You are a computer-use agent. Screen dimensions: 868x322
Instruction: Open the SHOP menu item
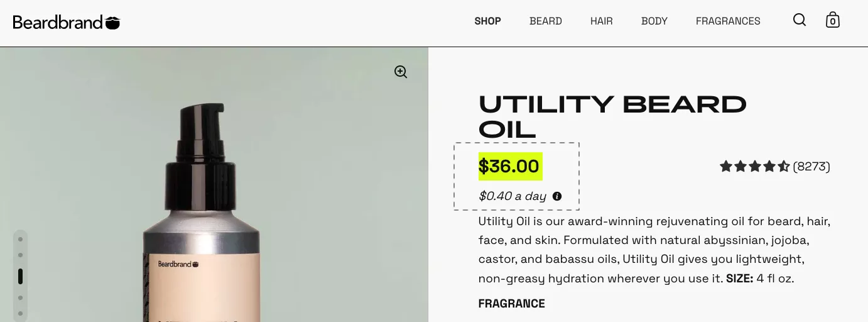click(487, 21)
